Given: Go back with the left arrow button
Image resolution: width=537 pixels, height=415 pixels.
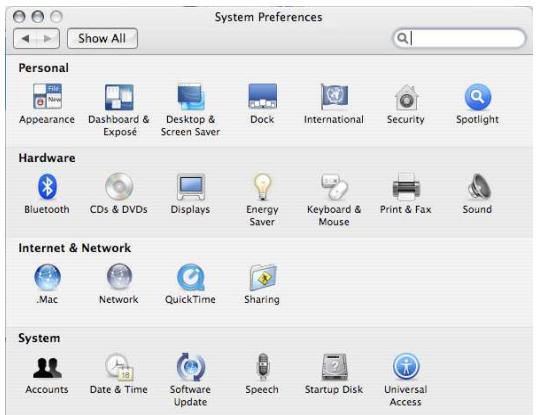Looking at the screenshot, I should (x=25, y=39).
